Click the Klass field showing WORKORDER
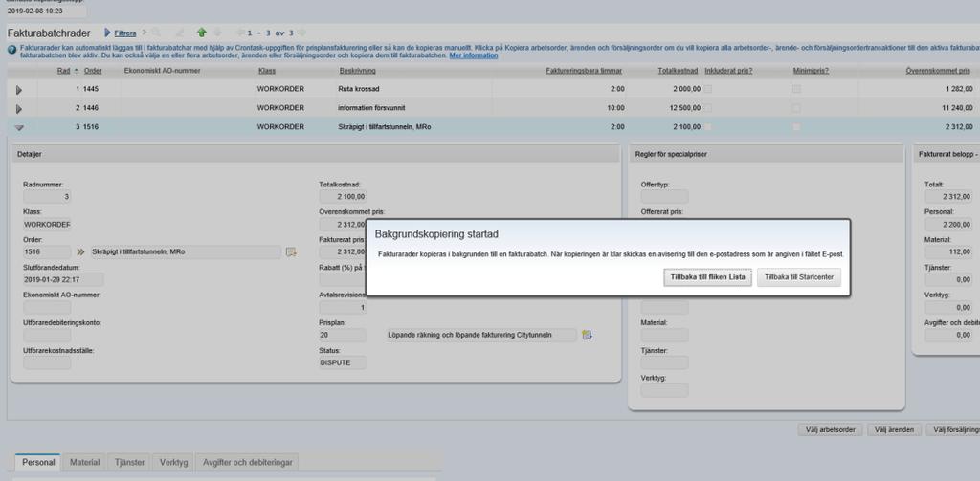Image resolution: width=980 pixels, height=481 pixels. (47, 225)
